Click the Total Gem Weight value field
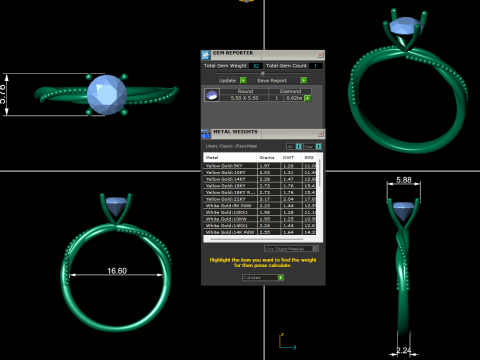Image resolution: width=480 pixels, height=360 pixels. coord(256,66)
